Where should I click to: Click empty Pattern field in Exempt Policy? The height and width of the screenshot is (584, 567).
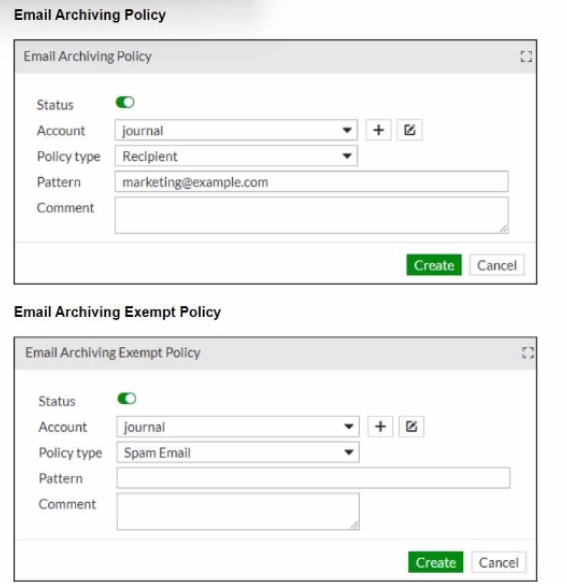pos(313,478)
